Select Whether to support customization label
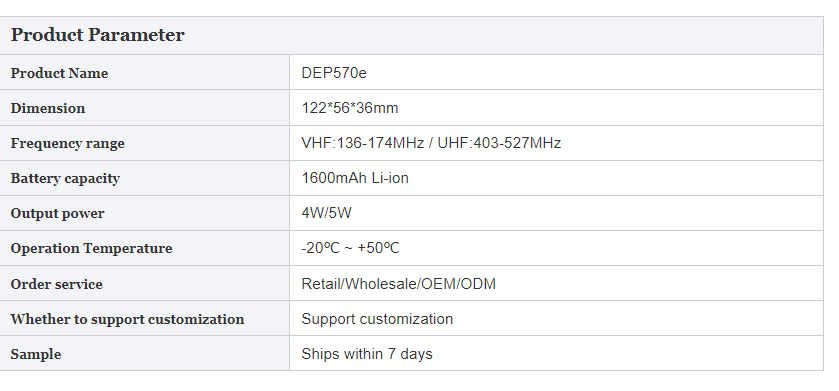Screen dimensions: 839x391 click(127, 319)
